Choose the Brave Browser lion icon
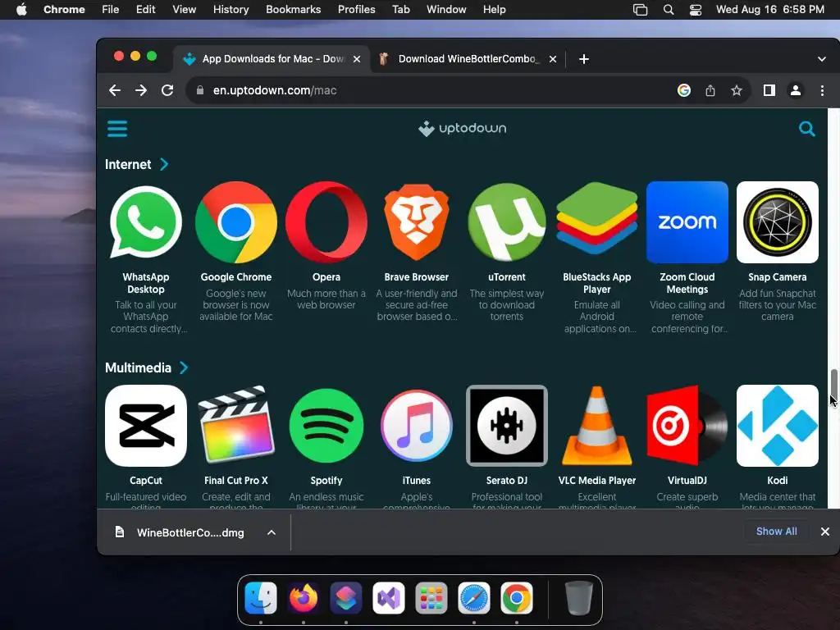840x630 pixels. tap(416, 222)
